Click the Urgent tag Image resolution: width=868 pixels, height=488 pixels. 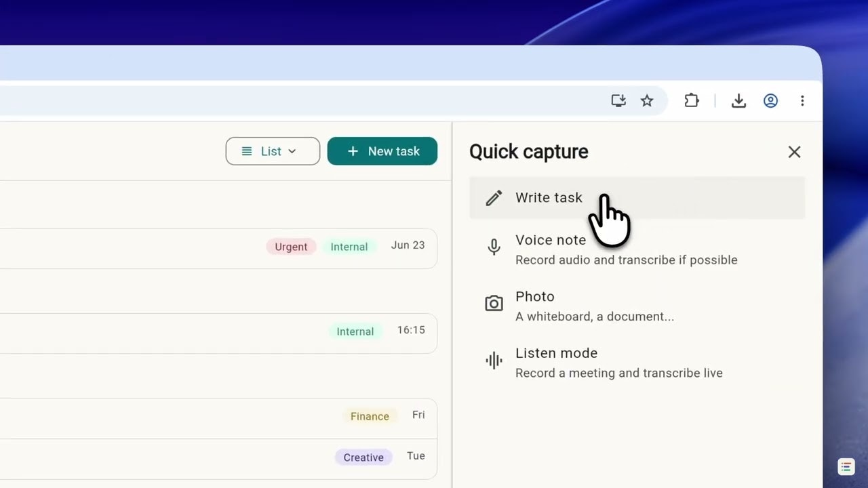pos(291,247)
